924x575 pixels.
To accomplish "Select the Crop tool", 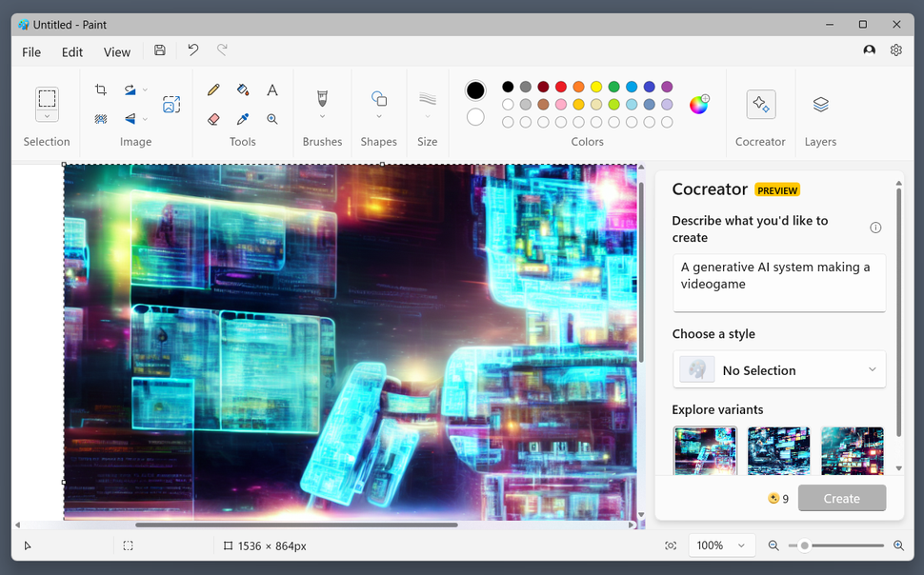I will click(x=101, y=89).
